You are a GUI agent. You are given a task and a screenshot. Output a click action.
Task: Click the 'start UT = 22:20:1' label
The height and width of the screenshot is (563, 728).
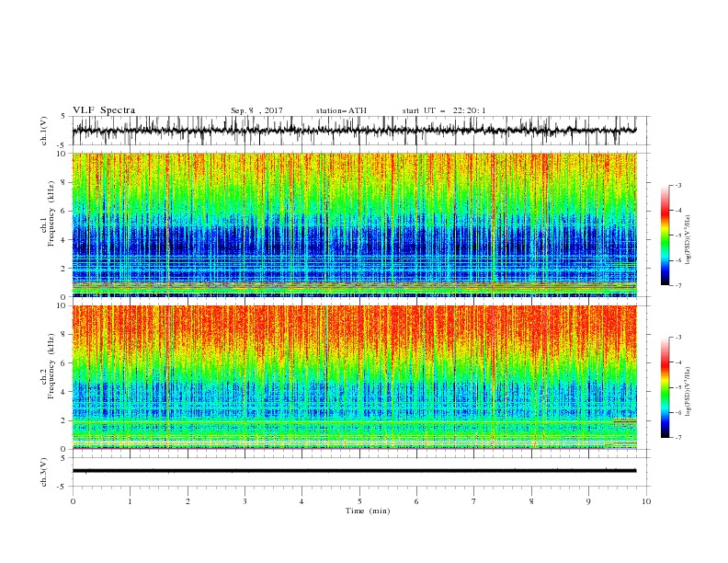pos(444,110)
